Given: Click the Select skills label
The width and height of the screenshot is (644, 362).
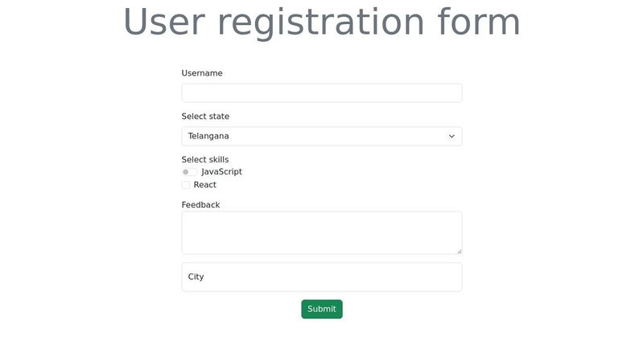Looking at the screenshot, I should (205, 159).
